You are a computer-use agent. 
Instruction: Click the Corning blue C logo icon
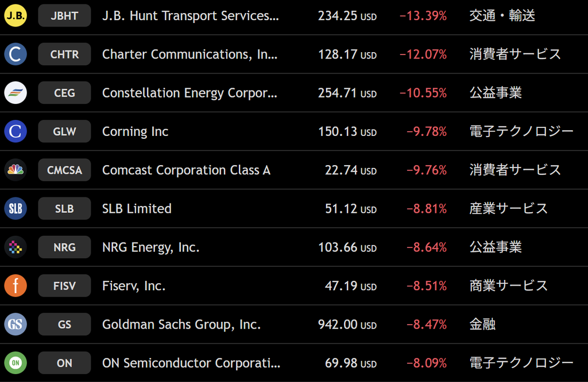(16, 131)
